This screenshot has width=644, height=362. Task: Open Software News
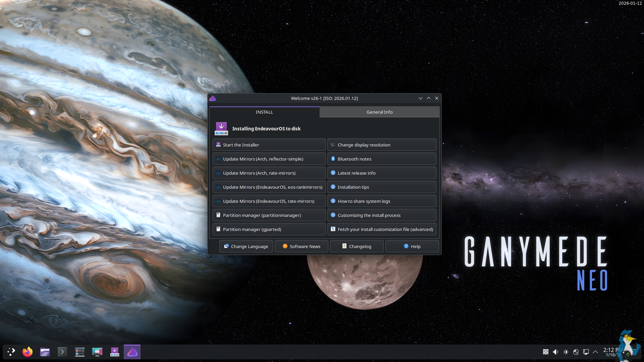(x=301, y=246)
